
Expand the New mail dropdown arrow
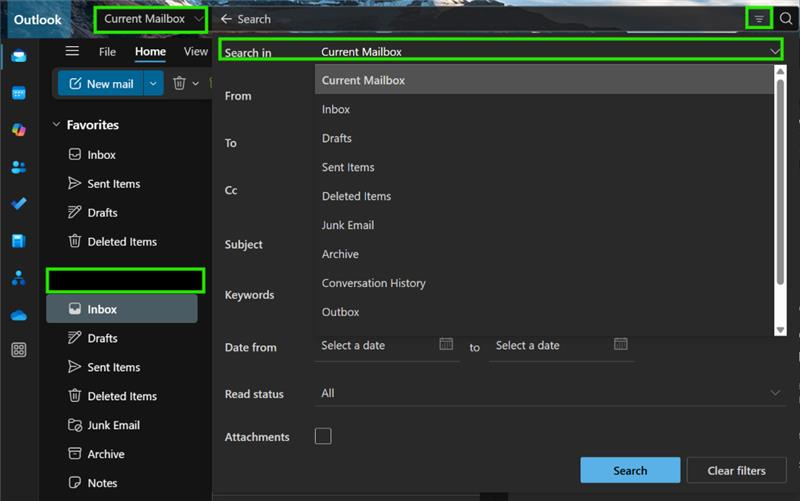(x=153, y=84)
